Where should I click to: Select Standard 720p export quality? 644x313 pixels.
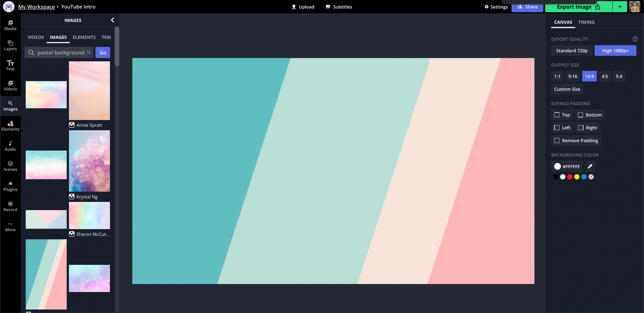pos(572,51)
